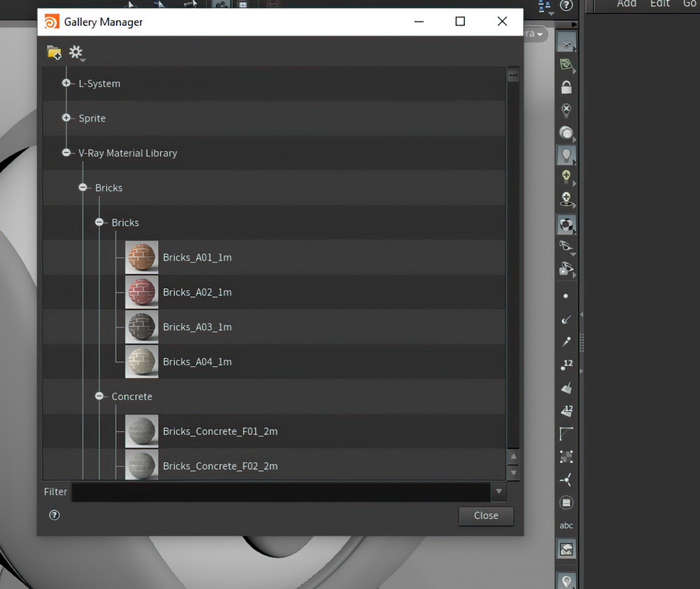Select the disable lighting bulb-with-X icon
Viewport: 700px width, 589px height.
566,110
